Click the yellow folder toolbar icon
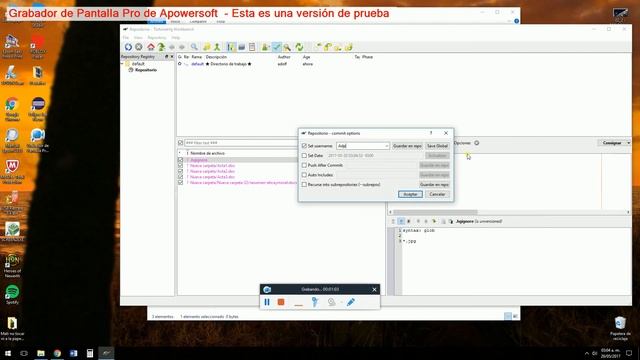The height and width of the screenshot is (360, 640). tap(207, 47)
